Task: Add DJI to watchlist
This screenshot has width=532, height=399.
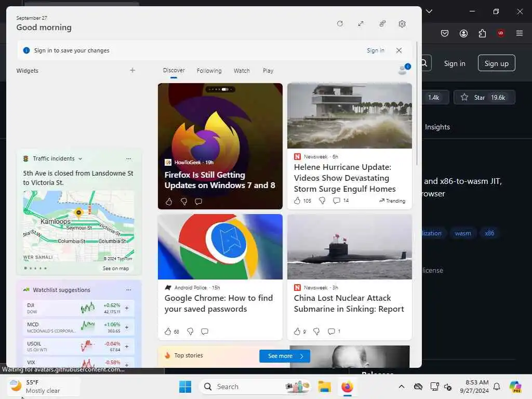Action: [x=127, y=308]
